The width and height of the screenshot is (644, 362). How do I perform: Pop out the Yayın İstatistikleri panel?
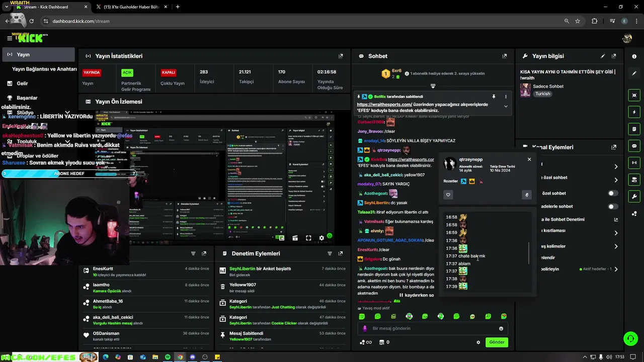click(x=341, y=56)
